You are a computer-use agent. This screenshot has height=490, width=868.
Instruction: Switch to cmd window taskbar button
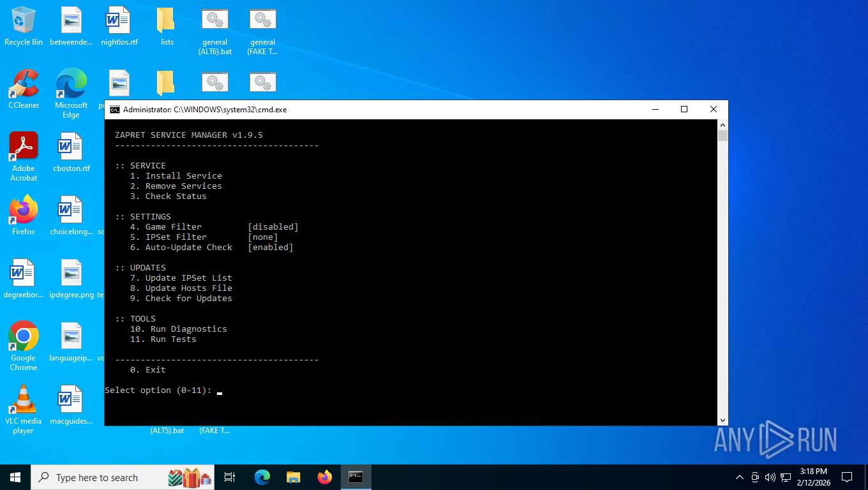(x=356, y=477)
